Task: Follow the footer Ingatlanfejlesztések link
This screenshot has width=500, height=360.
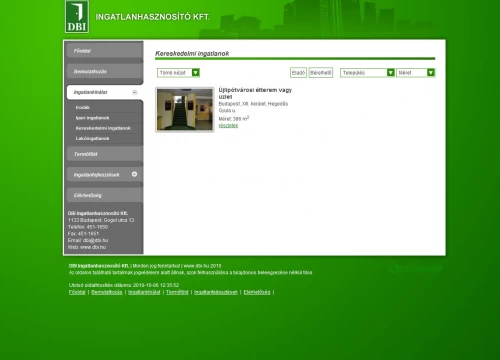Action: pyautogui.click(x=216, y=292)
